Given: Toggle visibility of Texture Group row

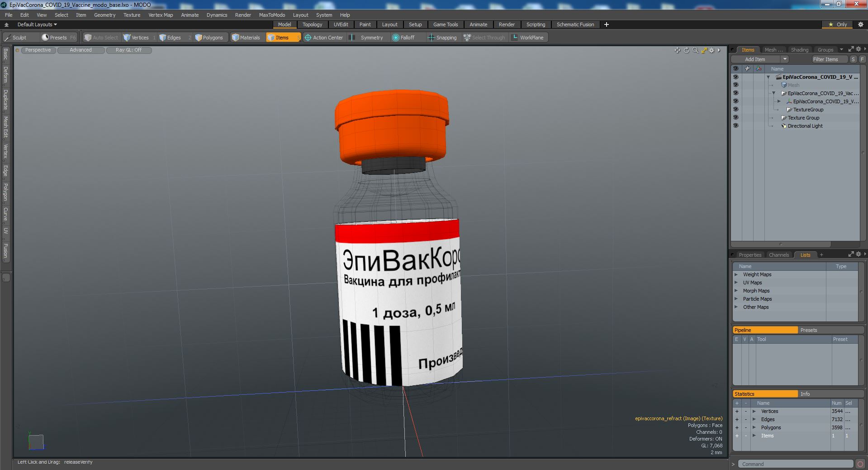Looking at the screenshot, I should (x=735, y=118).
